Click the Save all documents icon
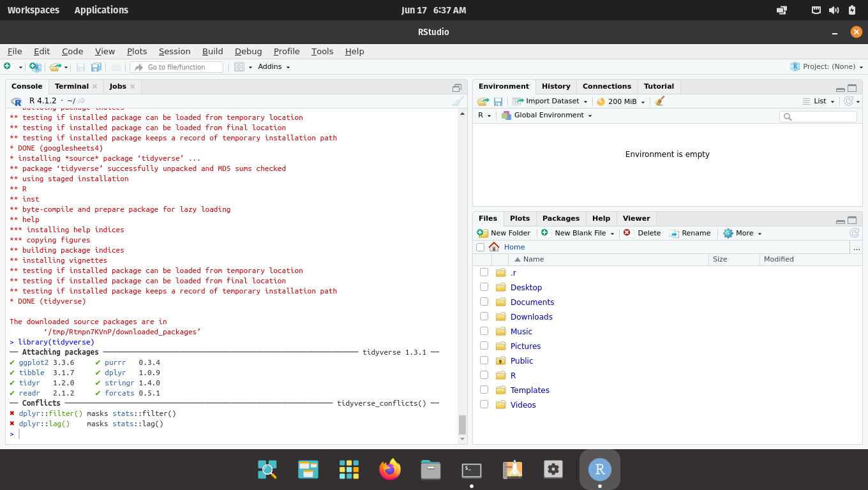Viewport: 868px width, 490px height. tap(96, 67)
